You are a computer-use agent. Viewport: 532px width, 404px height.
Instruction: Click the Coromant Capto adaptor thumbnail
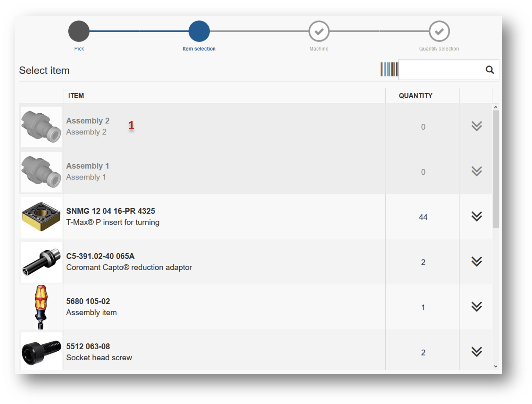pyautogui.click(x=41, y=262)
